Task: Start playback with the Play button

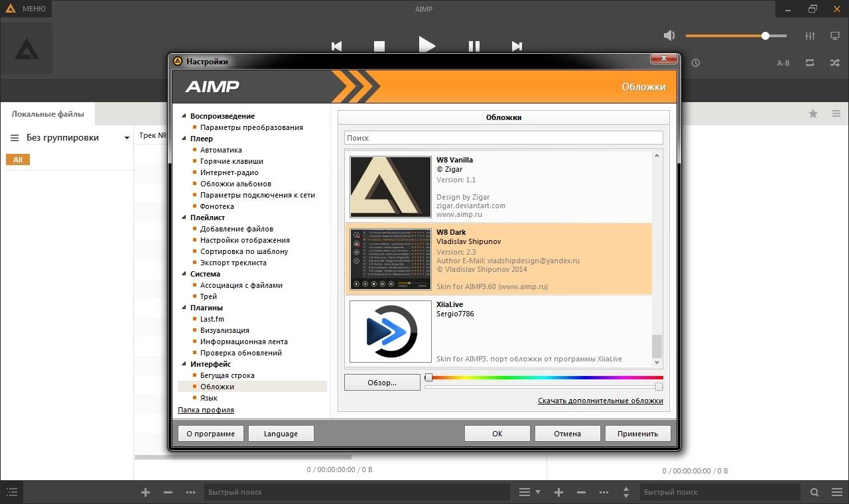Action: click(x=427, y=44)
